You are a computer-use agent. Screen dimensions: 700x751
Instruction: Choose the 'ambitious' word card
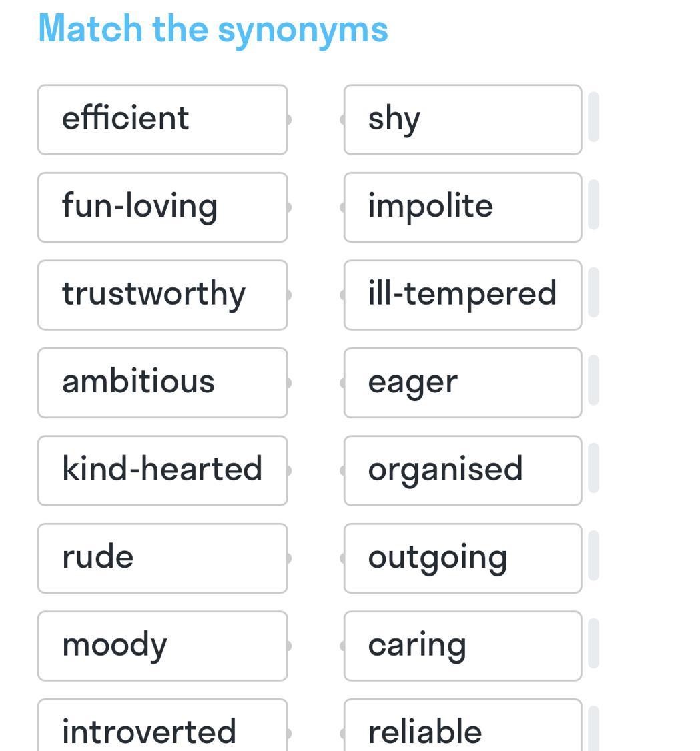click(x=162, y=383)
